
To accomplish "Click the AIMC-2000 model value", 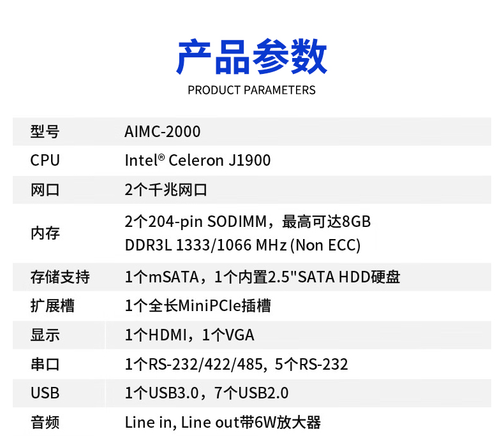I will coord(162,132).
